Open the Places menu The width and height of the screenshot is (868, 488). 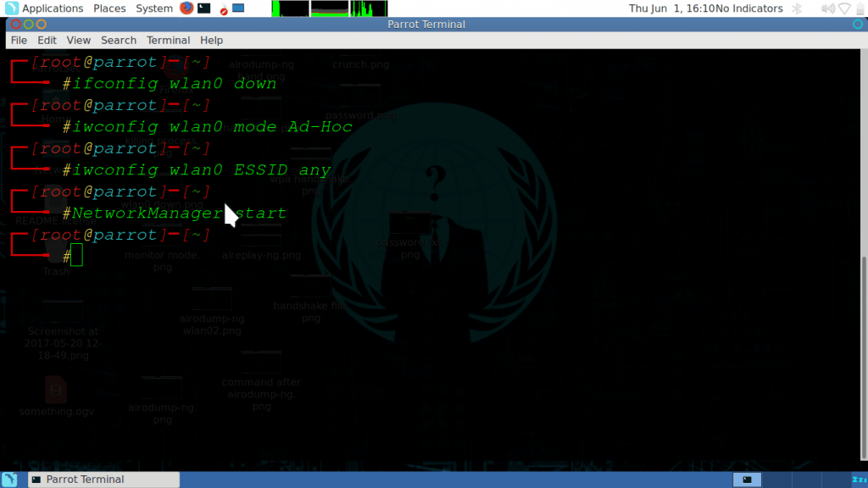click(109, 8)
